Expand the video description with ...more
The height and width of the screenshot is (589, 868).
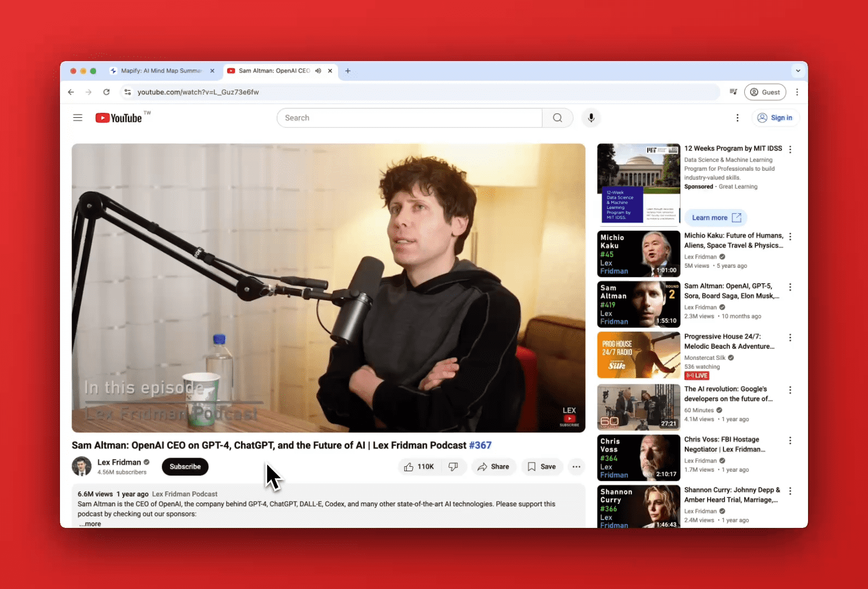(x=90, y=524)
